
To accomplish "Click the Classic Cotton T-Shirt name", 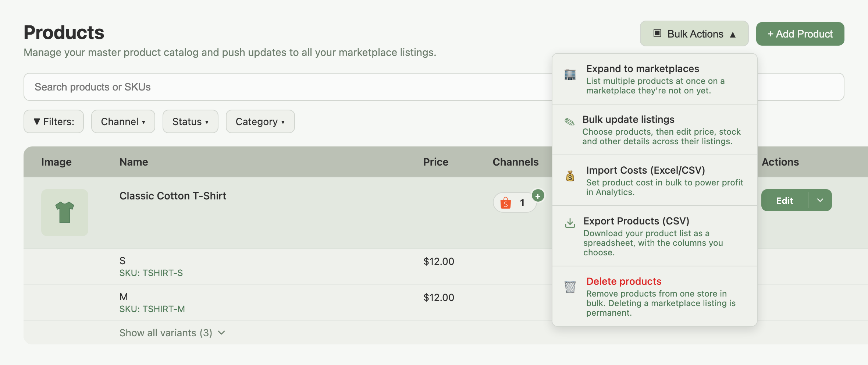I will click(173, 196).
